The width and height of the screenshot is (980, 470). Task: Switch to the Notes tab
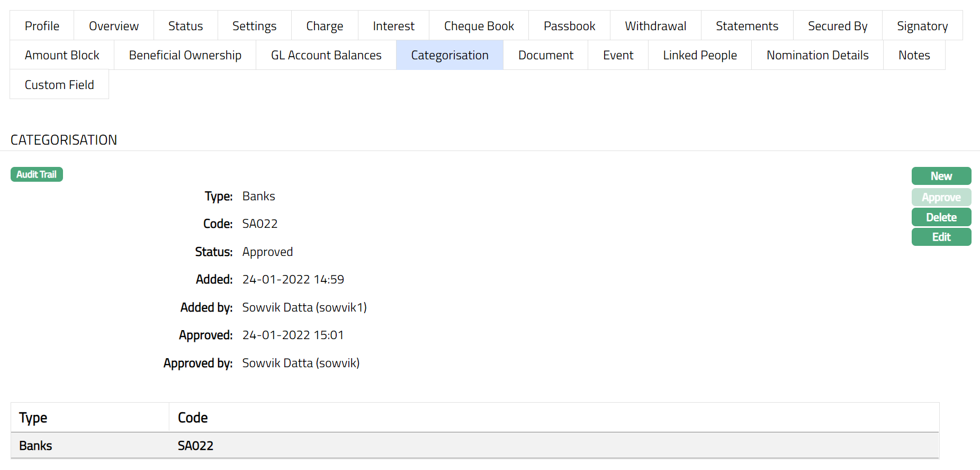(914, 55)
